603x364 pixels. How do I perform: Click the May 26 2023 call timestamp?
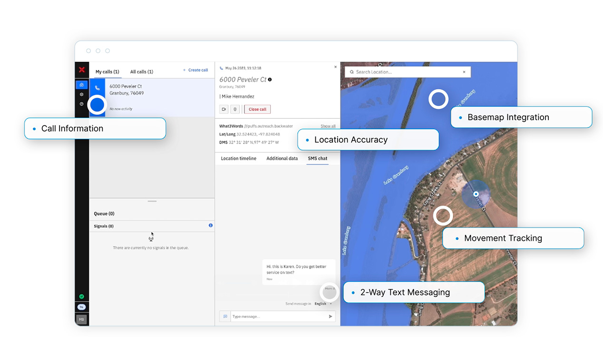(x=243, y=68)
